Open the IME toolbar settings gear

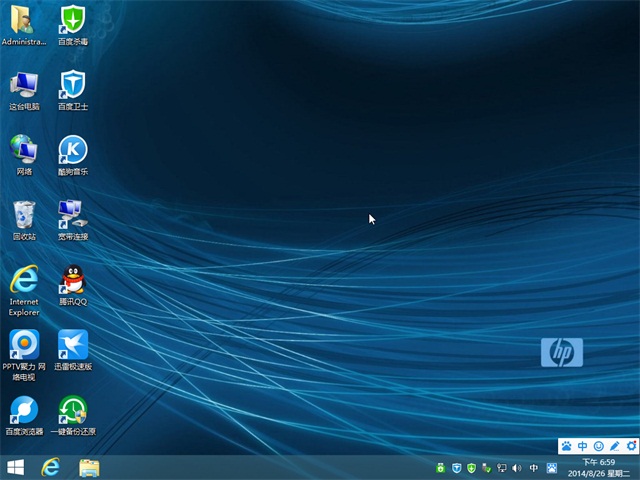[x=631, y=445]
